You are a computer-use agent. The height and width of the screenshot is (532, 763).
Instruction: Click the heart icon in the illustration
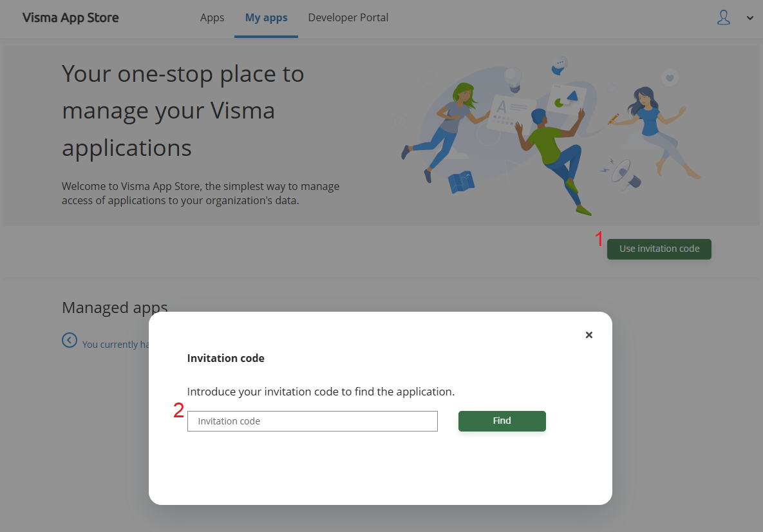coord(670,78)
